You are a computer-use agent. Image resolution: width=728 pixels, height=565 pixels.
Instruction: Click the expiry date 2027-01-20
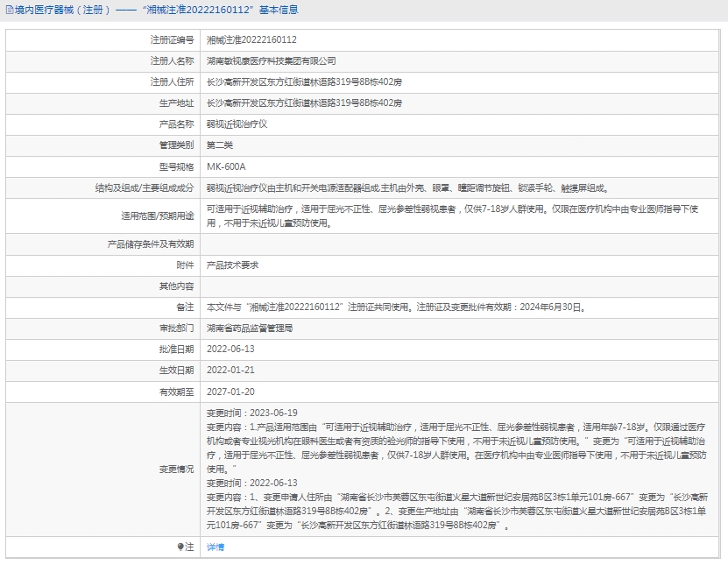[230, 392]
